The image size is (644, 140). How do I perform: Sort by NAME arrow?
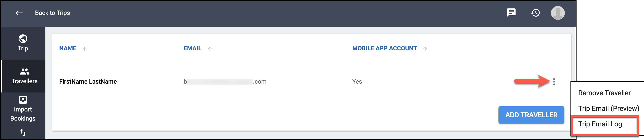pos(85,49)
